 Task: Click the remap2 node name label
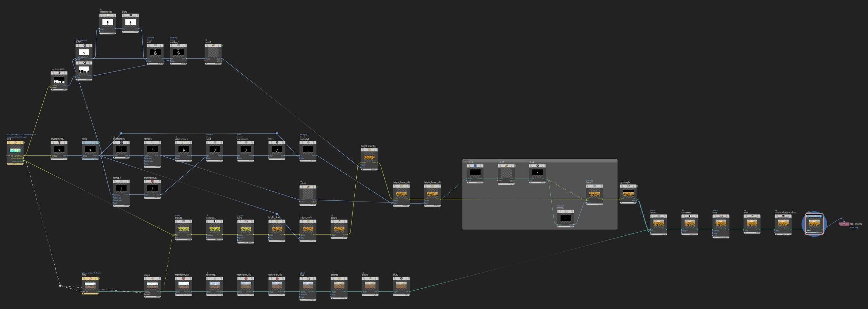(117, 178)
